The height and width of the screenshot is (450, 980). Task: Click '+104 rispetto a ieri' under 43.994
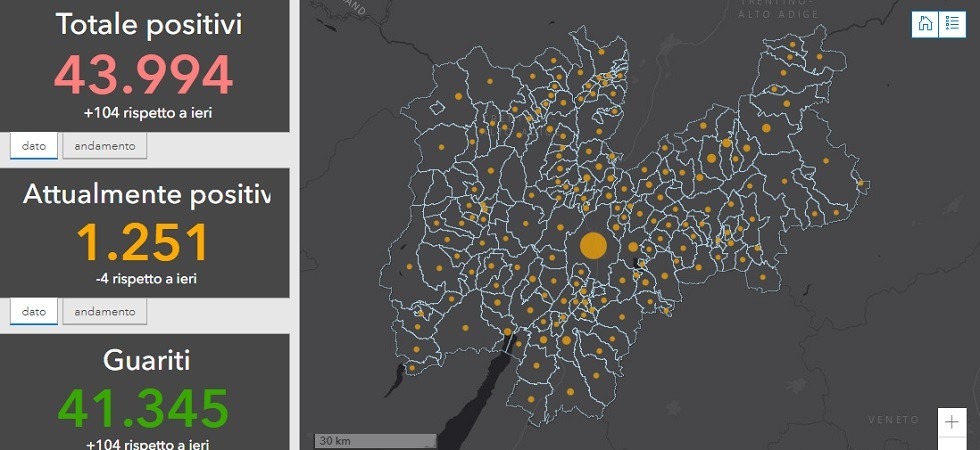[x=148, y=113]
